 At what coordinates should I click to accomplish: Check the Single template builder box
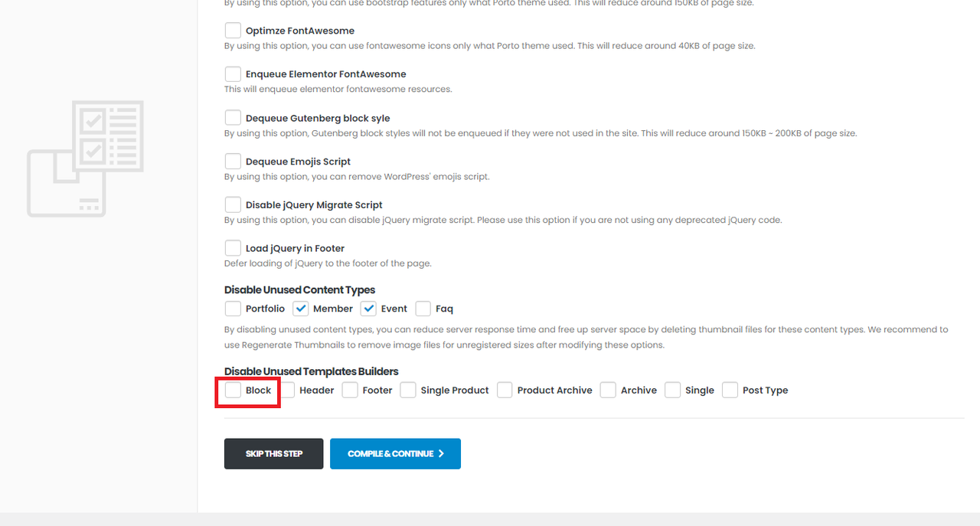[672, 390]
